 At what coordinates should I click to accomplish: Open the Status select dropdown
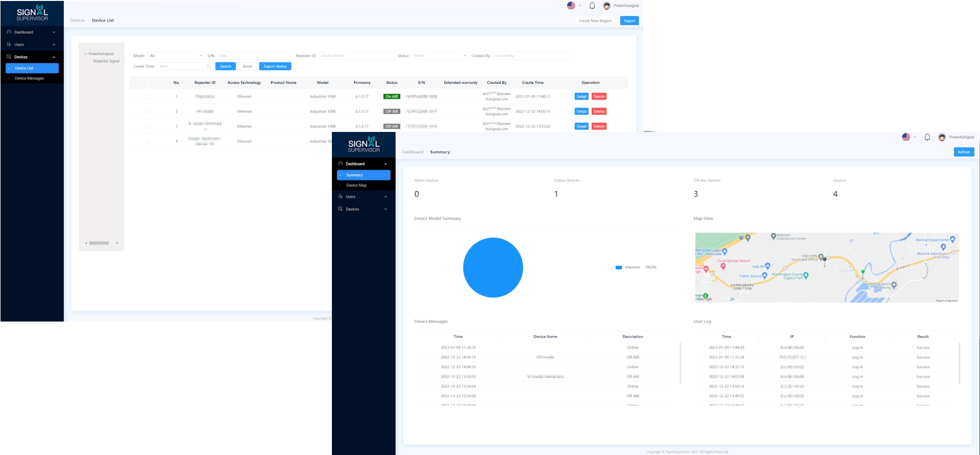tap(440, 56)
